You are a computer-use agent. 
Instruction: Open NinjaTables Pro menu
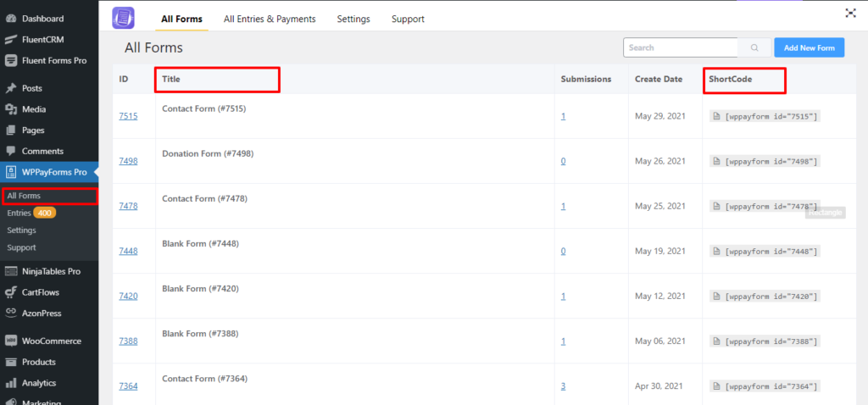point(50,271)
